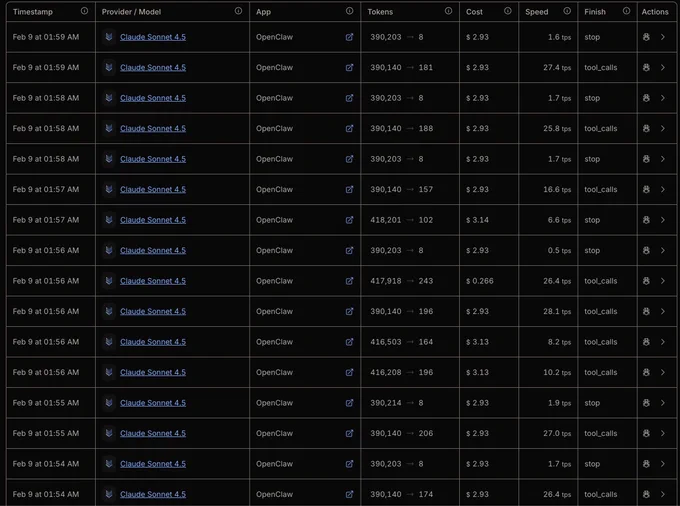This screenshot has width=680, height=506.
Task: Expand row details chevron for 1.9 tps row
Action: point(663,403)
